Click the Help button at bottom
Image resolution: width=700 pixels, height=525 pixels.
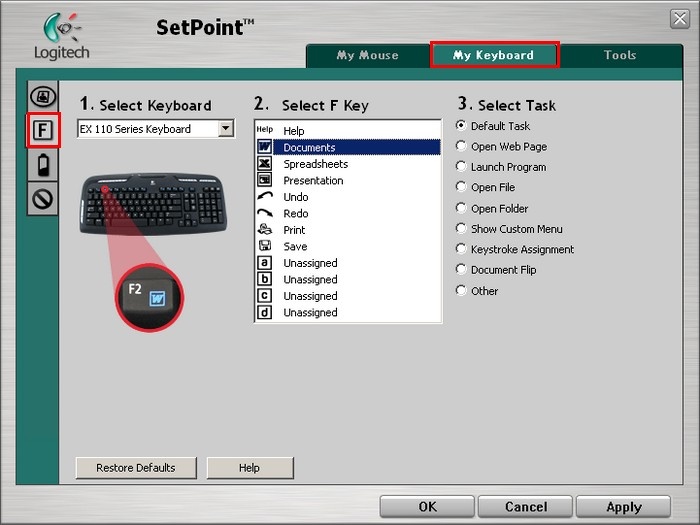tap(250, 467)
